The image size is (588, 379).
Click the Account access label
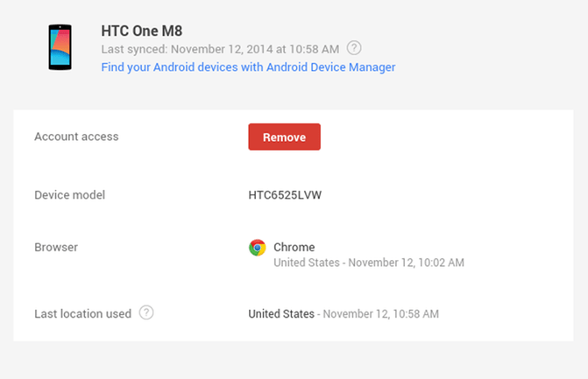[76, 137]
